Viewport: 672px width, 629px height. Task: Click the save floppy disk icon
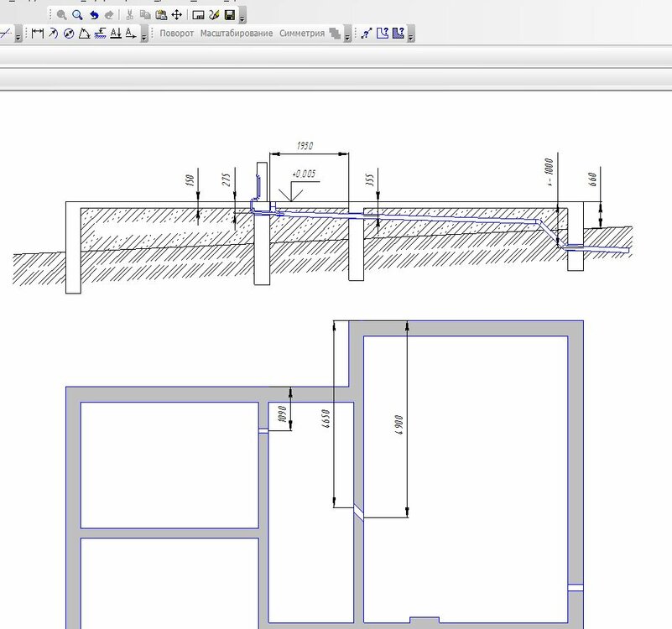point(229,15)
